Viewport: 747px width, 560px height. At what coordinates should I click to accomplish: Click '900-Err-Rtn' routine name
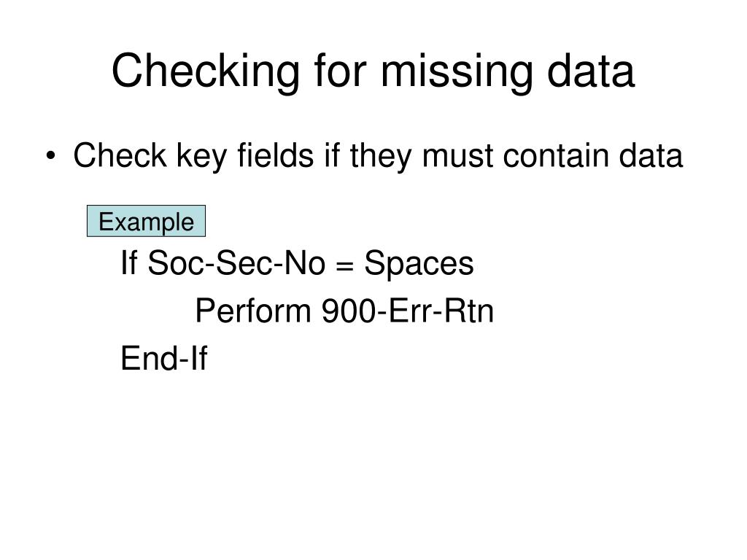[408, 311]
